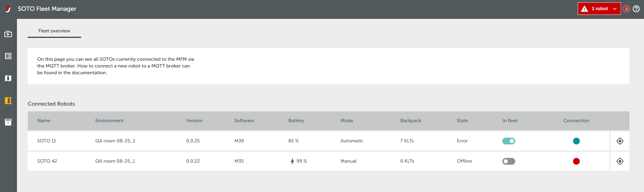
Task: Select the highlighted orange shelf sidebar icon
Action: tap(8, 101)
